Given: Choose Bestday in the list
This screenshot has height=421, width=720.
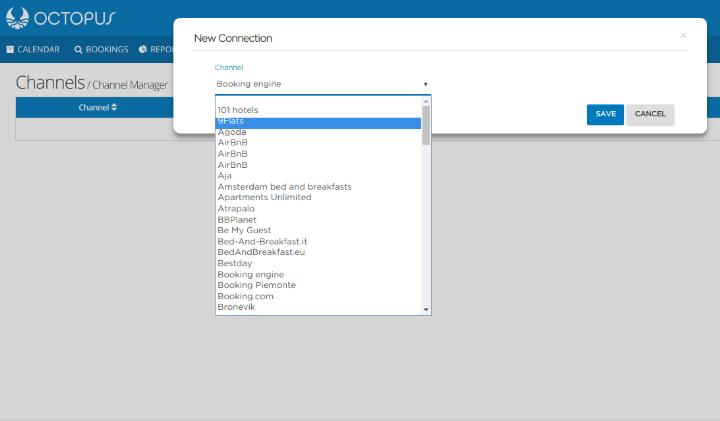Looking at the screenshot, I should click(x=318, y=264).
